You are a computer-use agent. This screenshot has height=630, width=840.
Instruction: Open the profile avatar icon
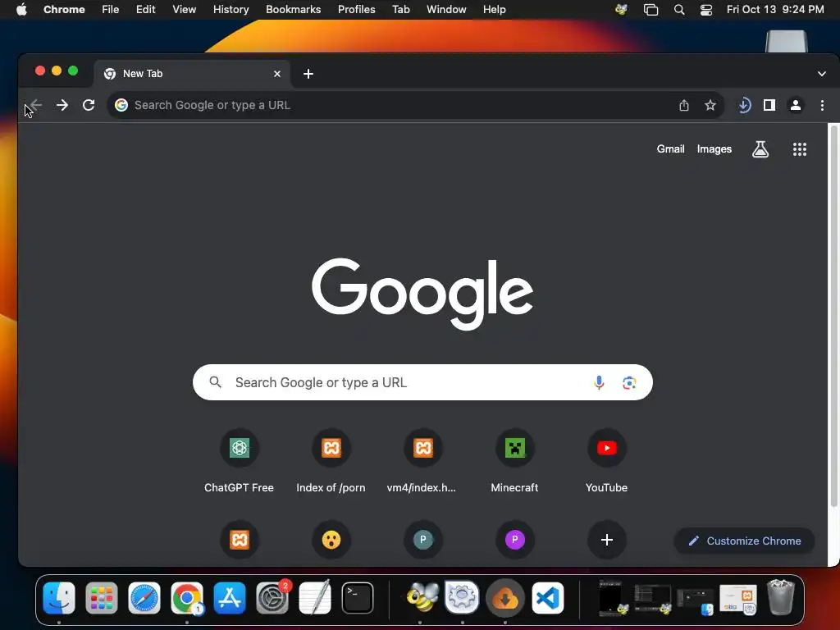796,106
